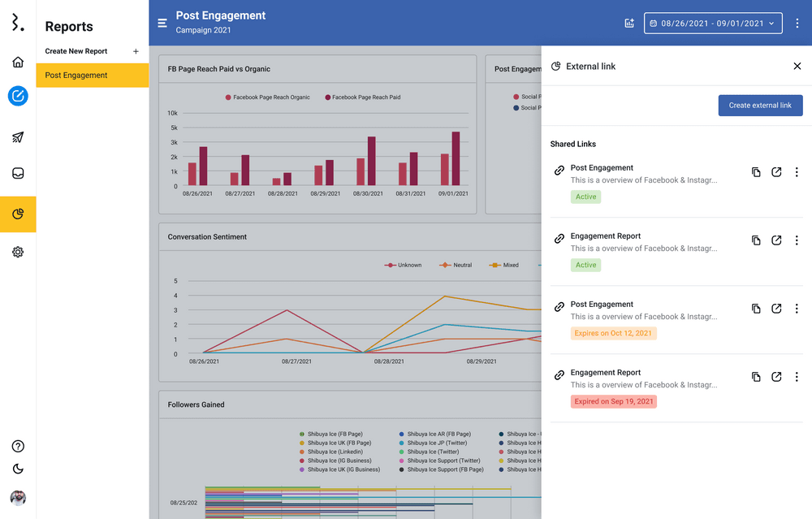This screenshot has height=519, width=812.
Task: Open Engagement Report link in new tab
Action: coord(776,240)
